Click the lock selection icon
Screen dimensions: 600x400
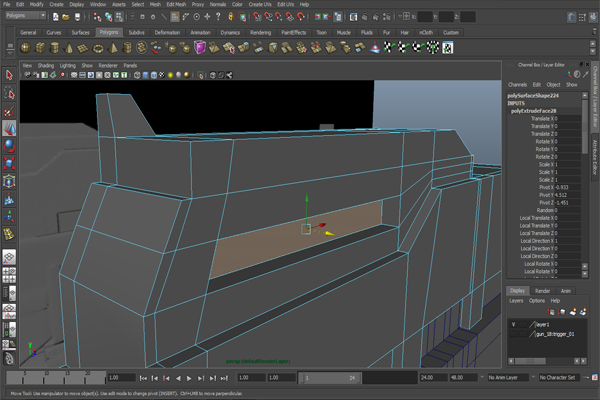(231, 16)
